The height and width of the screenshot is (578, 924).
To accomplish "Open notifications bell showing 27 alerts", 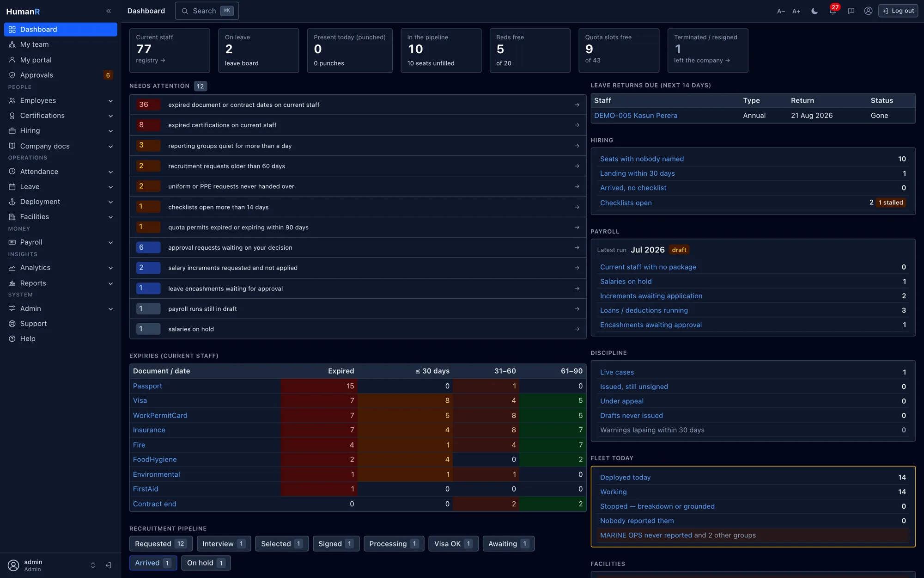I will [x=833, y=11].
